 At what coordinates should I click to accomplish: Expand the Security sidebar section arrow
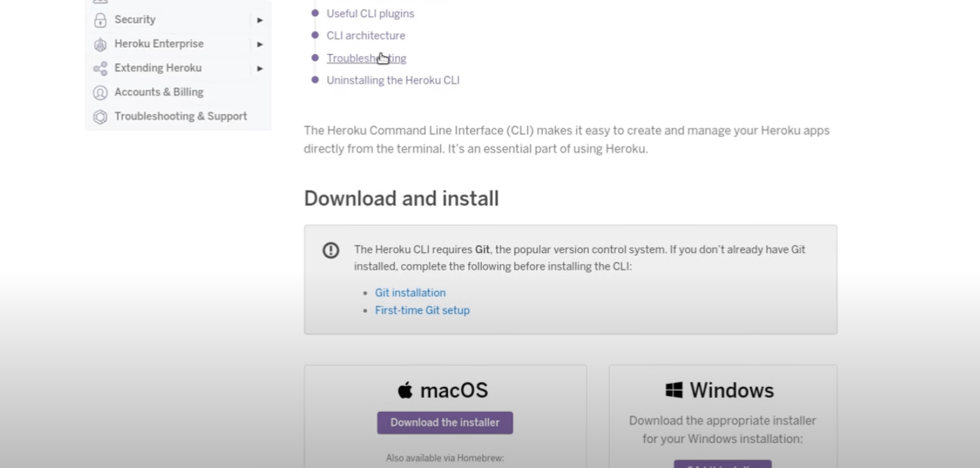pyautogui.click(x=260, y=20)
